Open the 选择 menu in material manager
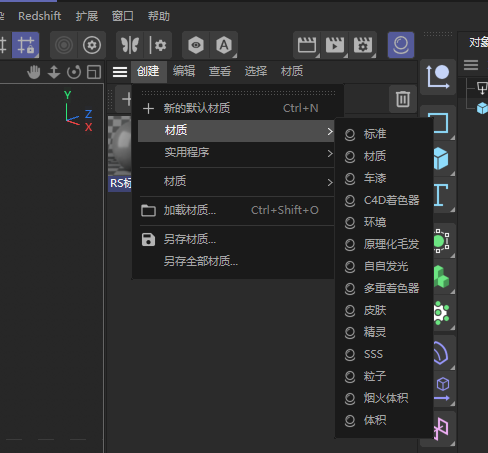 (256, 71)
